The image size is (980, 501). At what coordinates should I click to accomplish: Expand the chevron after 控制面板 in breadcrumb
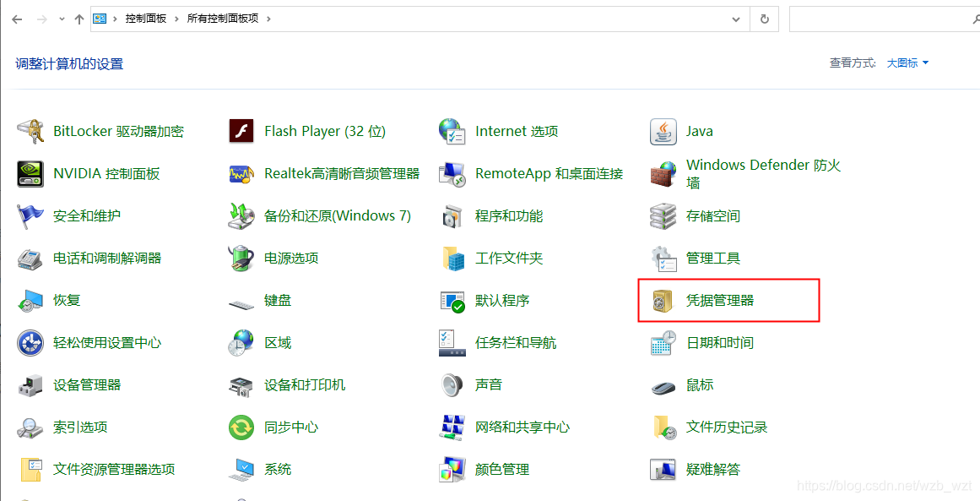pyautogui.click(x=177, y=19)
